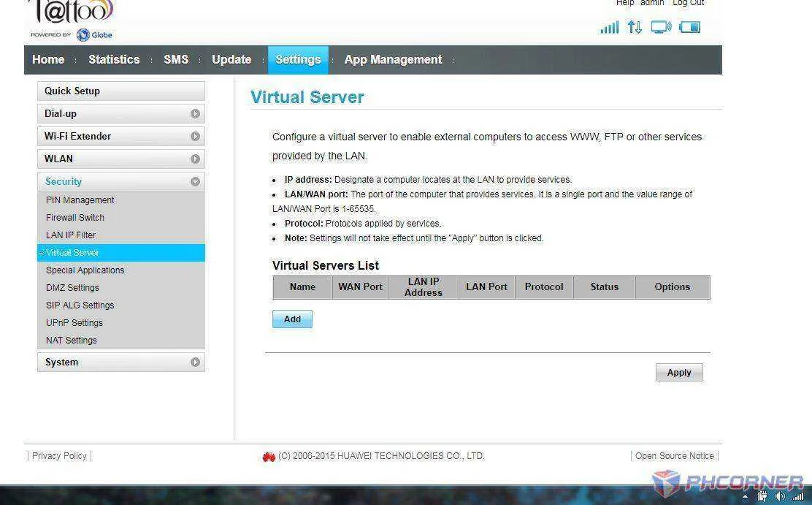
Task: Click the Log Out link
Action: coord(689,3)
